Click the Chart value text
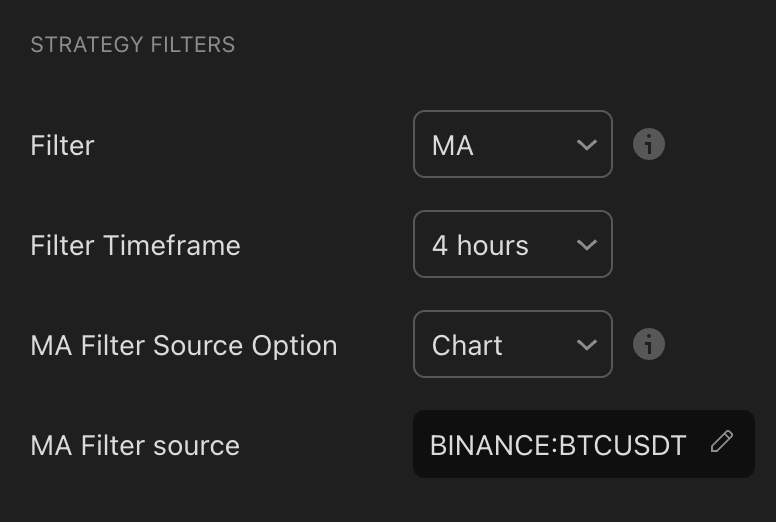Image resolution: width=776 pixels, height=522 pixels. [x=467, y=345]
